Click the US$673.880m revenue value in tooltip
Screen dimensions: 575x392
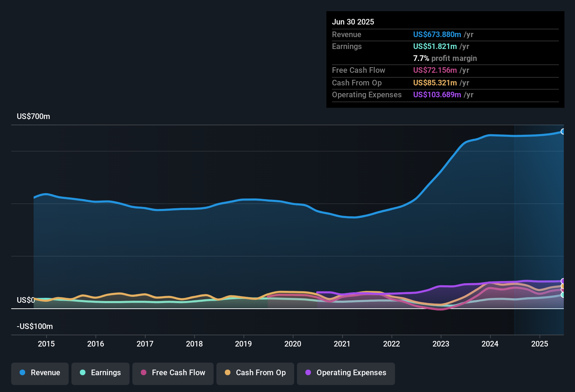point(437,34)
